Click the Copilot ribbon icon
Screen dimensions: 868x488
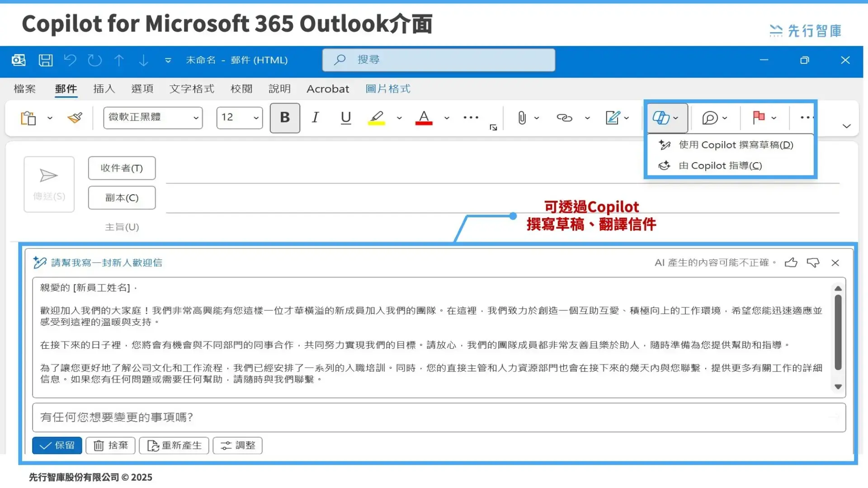pos(660,118)
